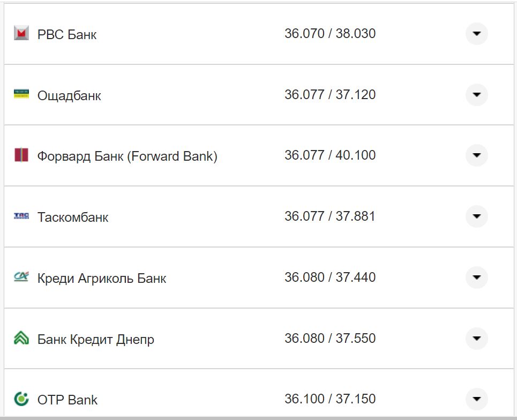Click the OTP Bank logo icon
Screen dimensions: 517x420
21,399
